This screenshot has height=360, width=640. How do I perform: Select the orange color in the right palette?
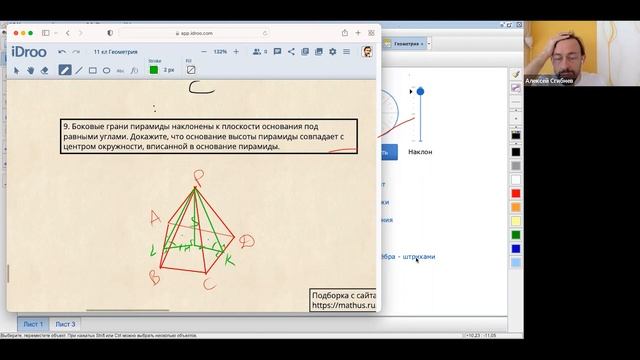click(x=516, y=207)
